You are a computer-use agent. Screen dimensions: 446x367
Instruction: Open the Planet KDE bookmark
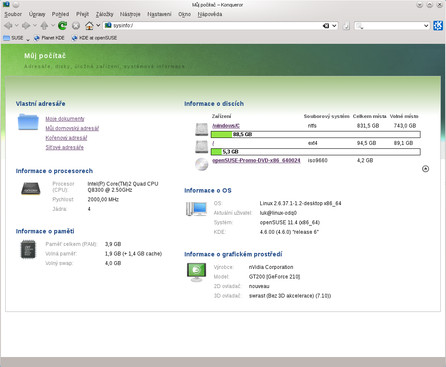pyautogui.click(x=49, y=38)
